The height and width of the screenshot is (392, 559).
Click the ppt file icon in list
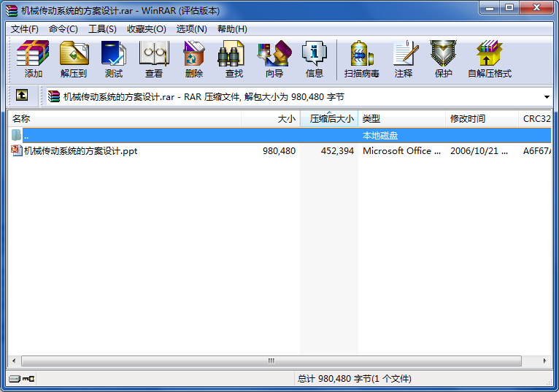coord(16,150)
